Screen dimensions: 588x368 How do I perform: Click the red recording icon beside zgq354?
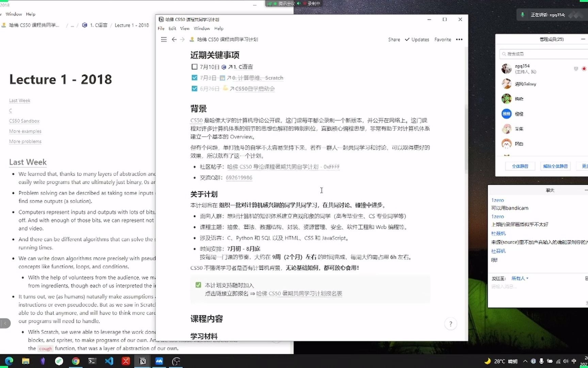(584, 69)
